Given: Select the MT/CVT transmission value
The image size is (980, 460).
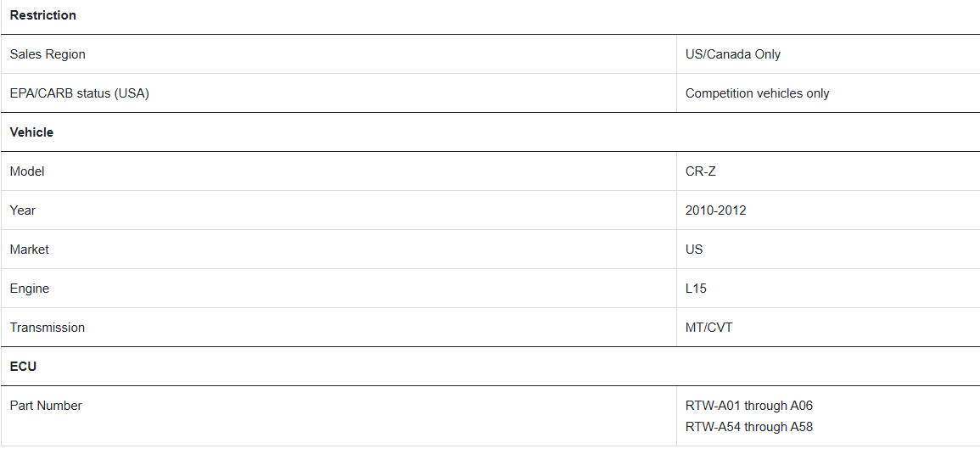Looking at the screenshot, I should (x=708, y=328).
